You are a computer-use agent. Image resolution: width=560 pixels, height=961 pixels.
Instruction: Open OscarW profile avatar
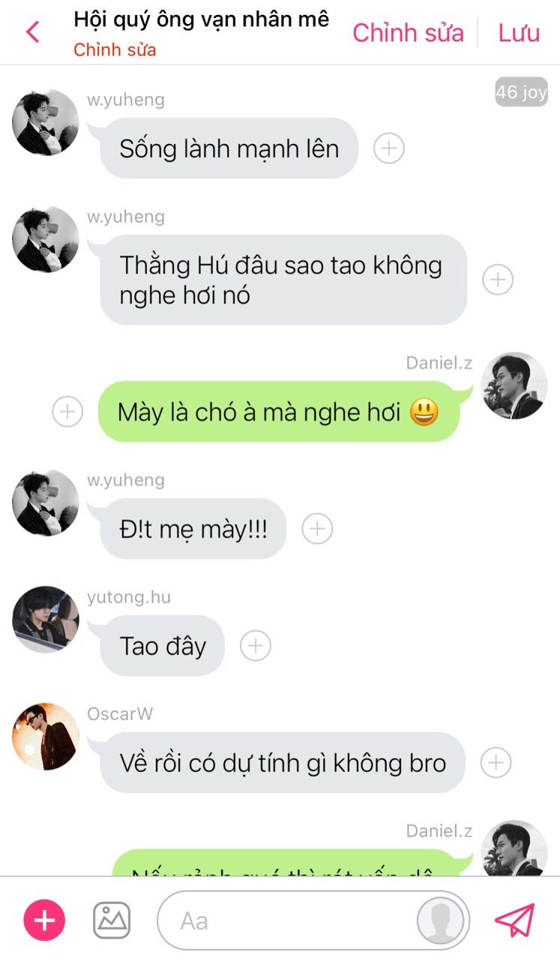46,737
